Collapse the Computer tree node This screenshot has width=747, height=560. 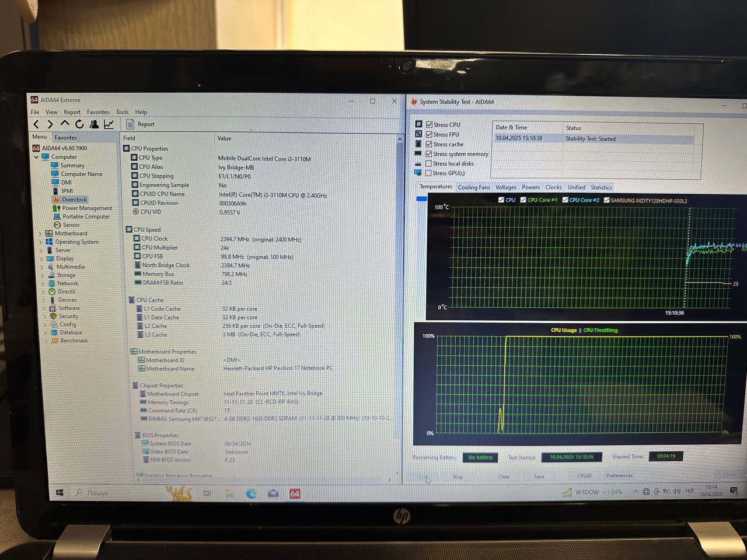point(36,157)
